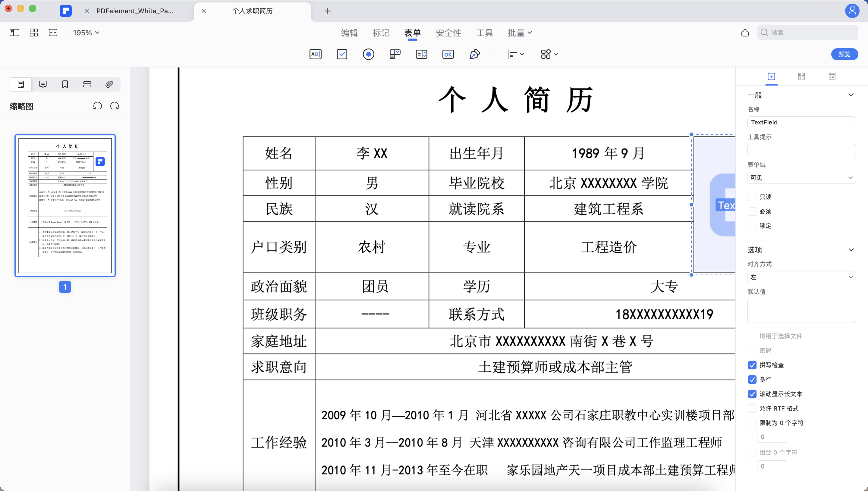Insert a push button (ok) field
Screen dimensions: 868x491
click(x=448, y=54)
